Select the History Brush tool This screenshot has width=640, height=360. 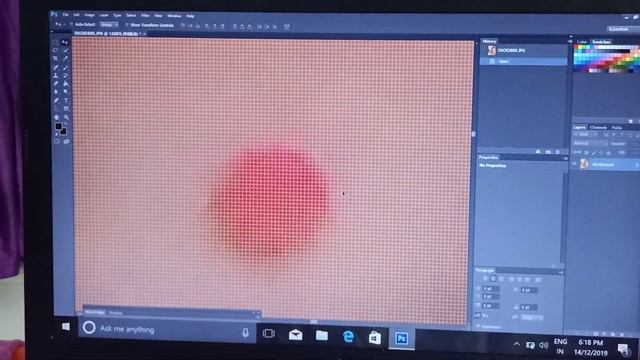[65, 75]
